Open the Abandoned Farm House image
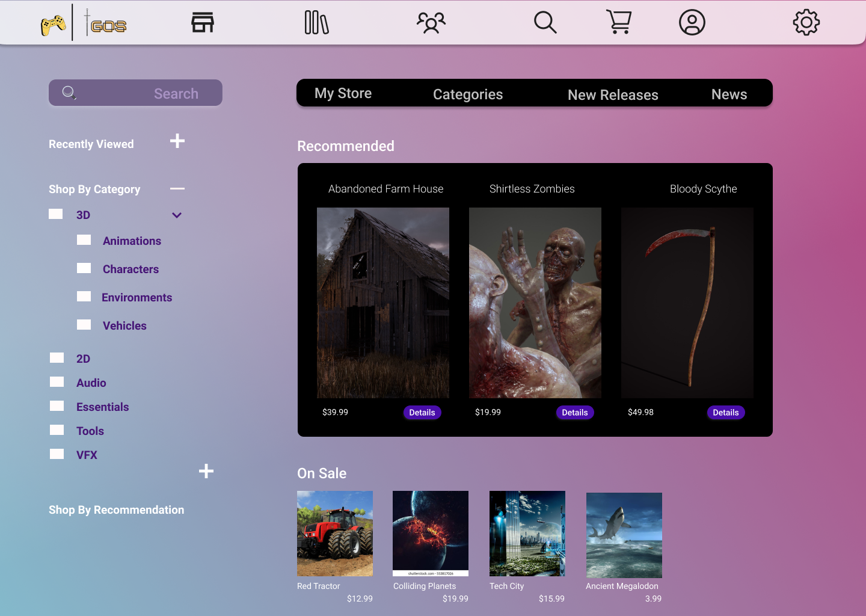The width and height of the screenshot is (866, 616). click(383, 303)
